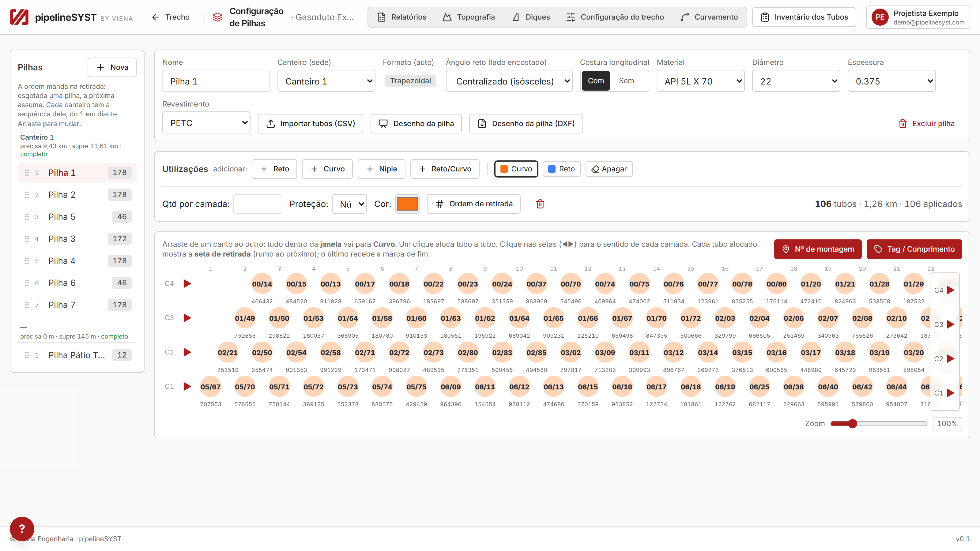Screen dimensions: 980x551
Task: Open the Topografia tab
Action: (469, 17)
